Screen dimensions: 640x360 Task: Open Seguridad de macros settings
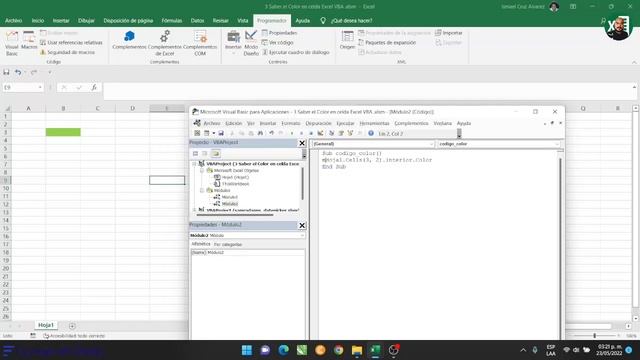[x=67, y=52]
